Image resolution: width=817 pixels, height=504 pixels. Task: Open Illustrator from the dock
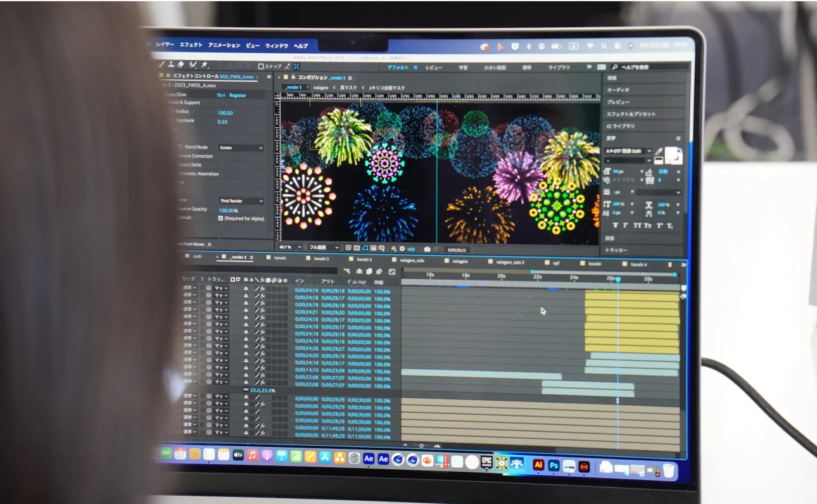(x=539, y=465)
